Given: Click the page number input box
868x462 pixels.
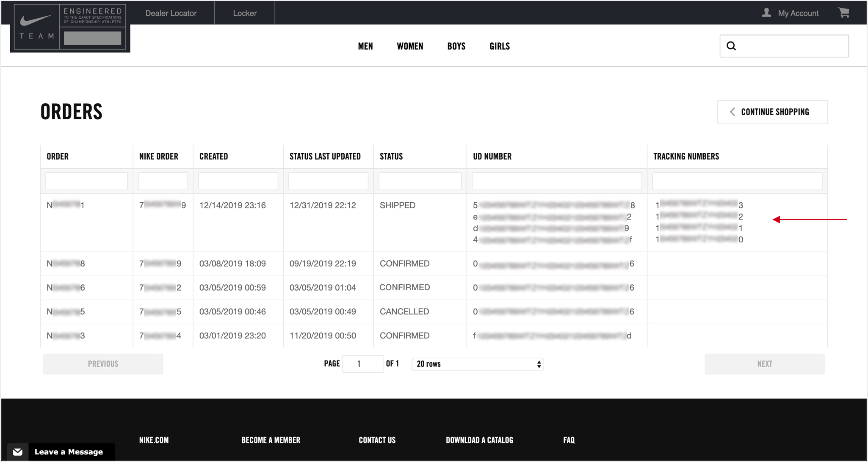Looking at the screenshot, I should tap(363, 364).
